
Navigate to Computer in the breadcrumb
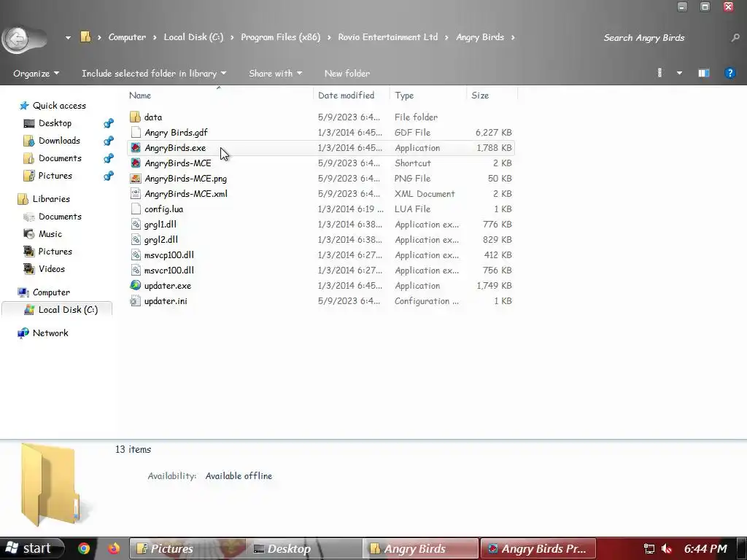click(127, 37)
